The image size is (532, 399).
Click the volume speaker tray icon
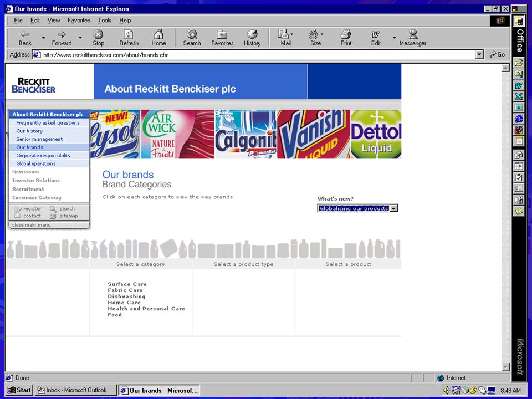click(x=446, y=390)
